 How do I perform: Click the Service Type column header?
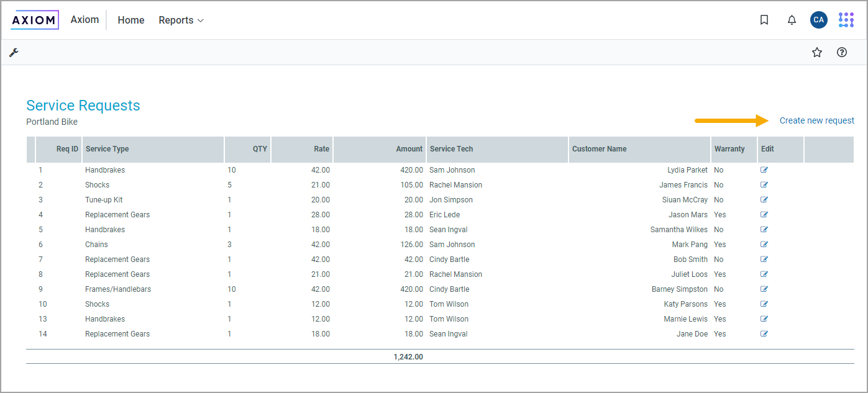(x=107, y=149)
